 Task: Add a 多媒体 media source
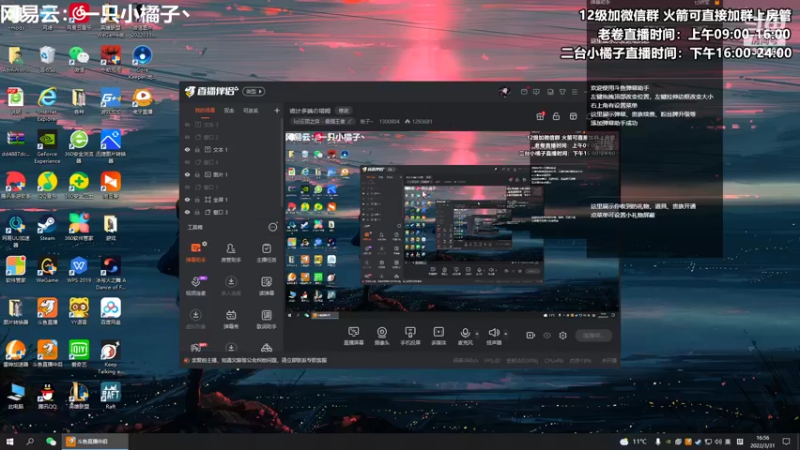438,336
